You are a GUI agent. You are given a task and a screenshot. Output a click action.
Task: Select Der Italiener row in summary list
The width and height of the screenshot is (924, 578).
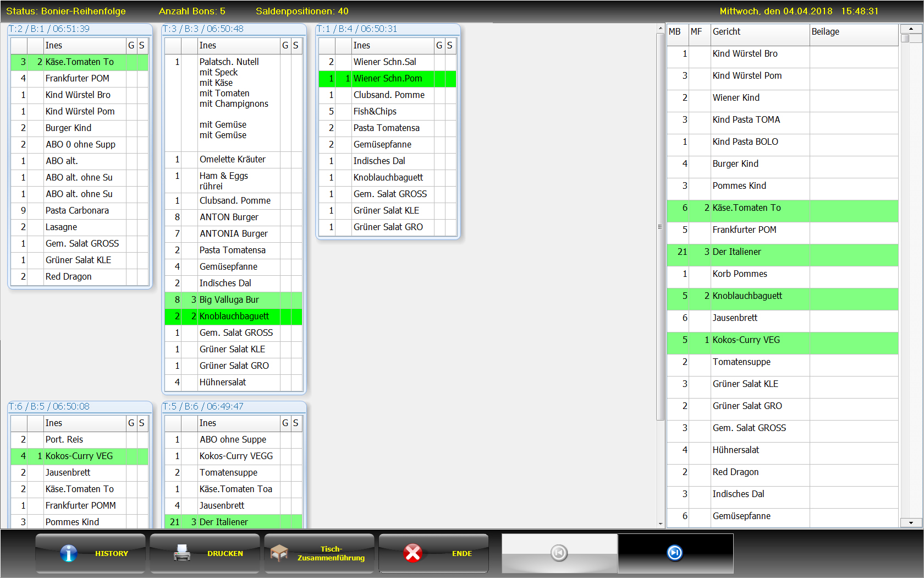(782, 252)
